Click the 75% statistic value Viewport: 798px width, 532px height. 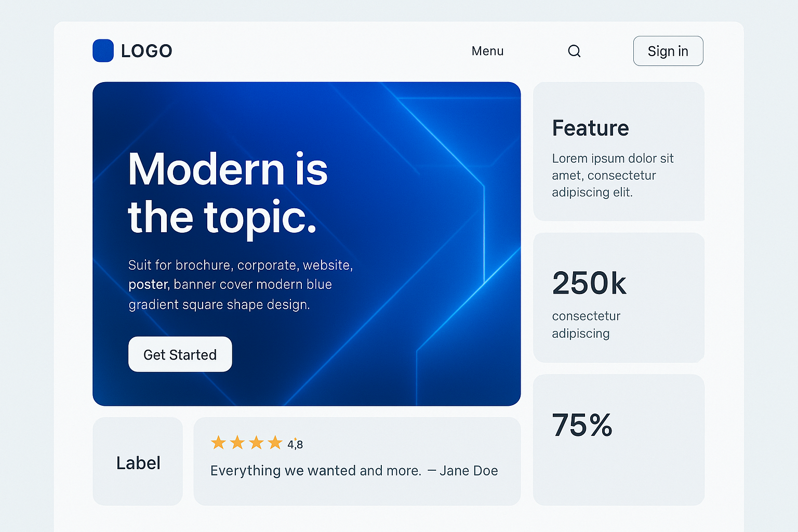[582, 425]
